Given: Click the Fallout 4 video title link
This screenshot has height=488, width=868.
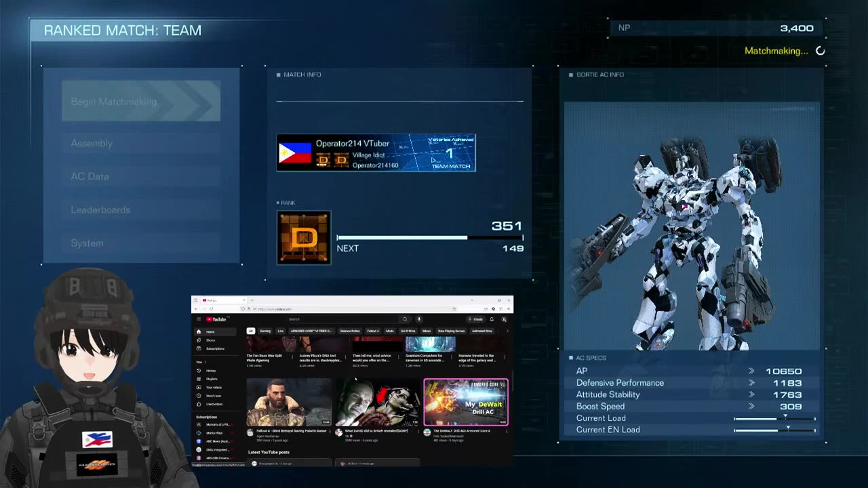Looking at the screenshot, I should 292,431.
